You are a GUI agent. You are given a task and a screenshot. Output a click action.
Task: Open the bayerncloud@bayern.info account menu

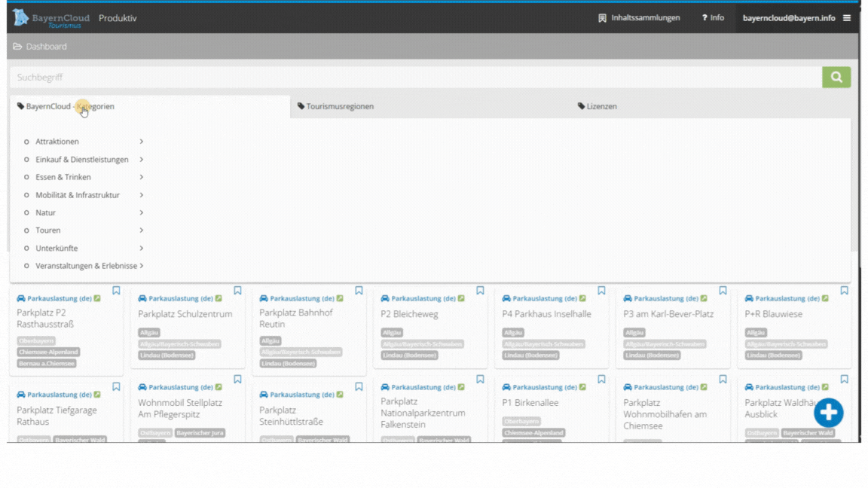[x=789, y=18]
